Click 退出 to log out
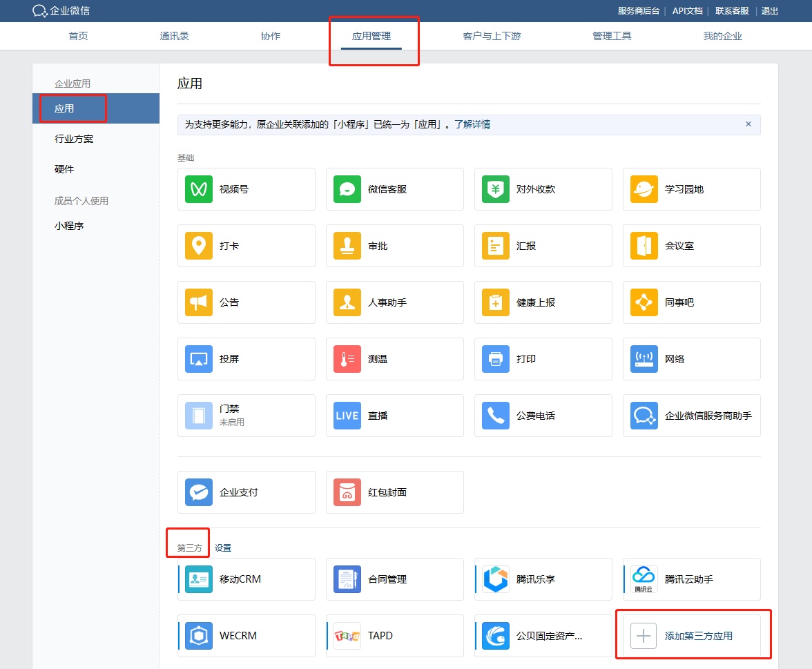The width and height of the screenshot is (812, 669). tap(769, 11)
